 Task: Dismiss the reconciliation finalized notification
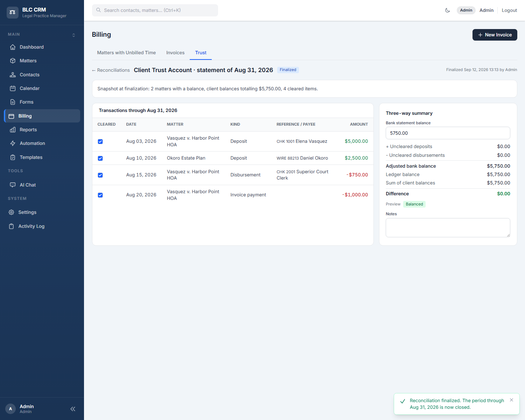(512, 400)
